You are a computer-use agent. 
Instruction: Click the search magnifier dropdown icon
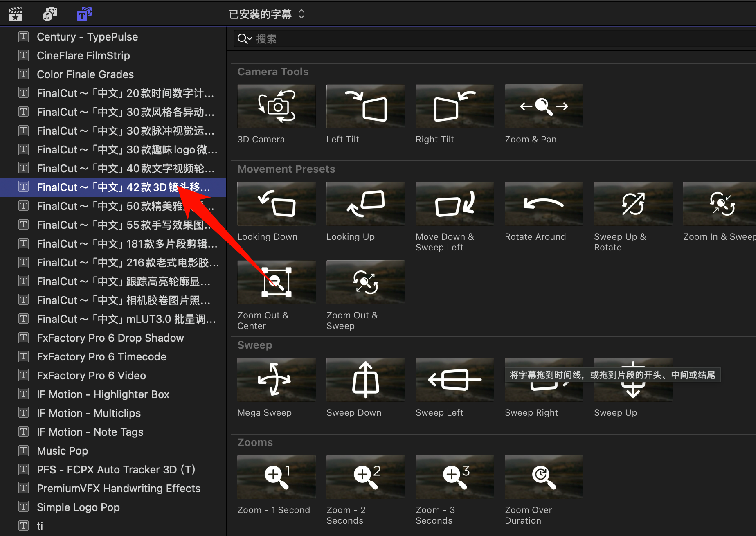pos(244,39)
